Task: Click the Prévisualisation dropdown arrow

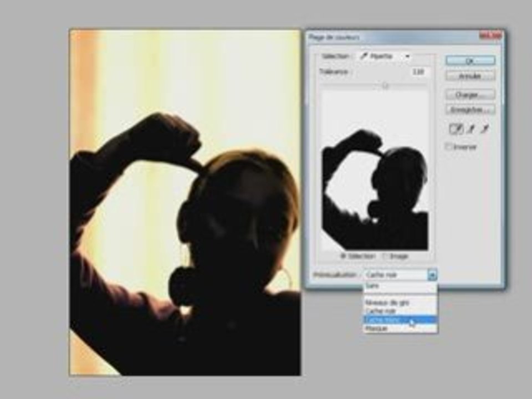Action: (432, 274)
